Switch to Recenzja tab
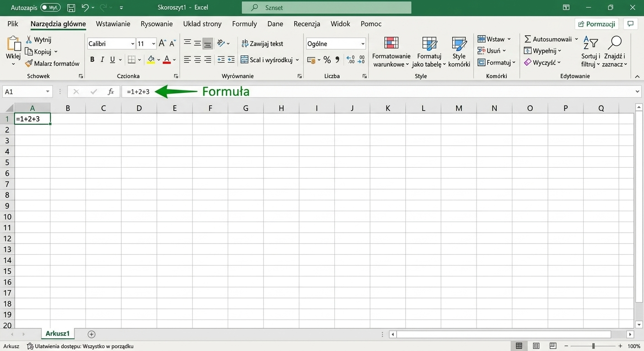 point(307,24)
